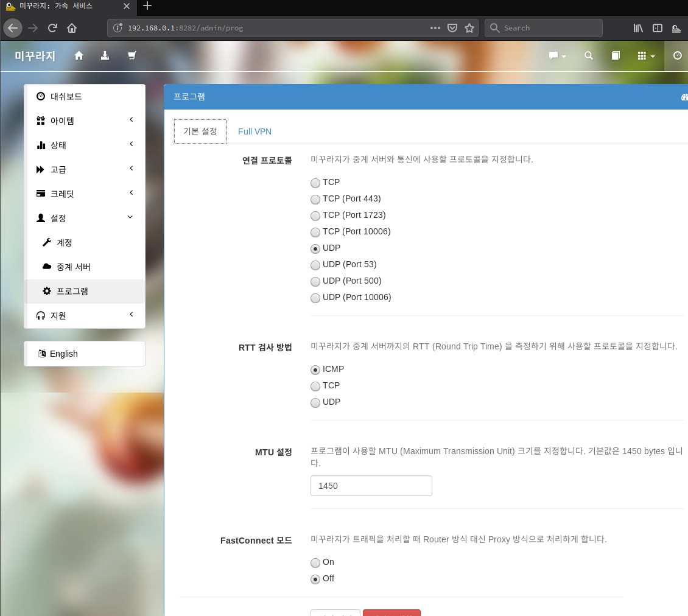Open the chat bubble dropdown in navbar
This screenshot has height=616, width=688.
pos(557,55)
